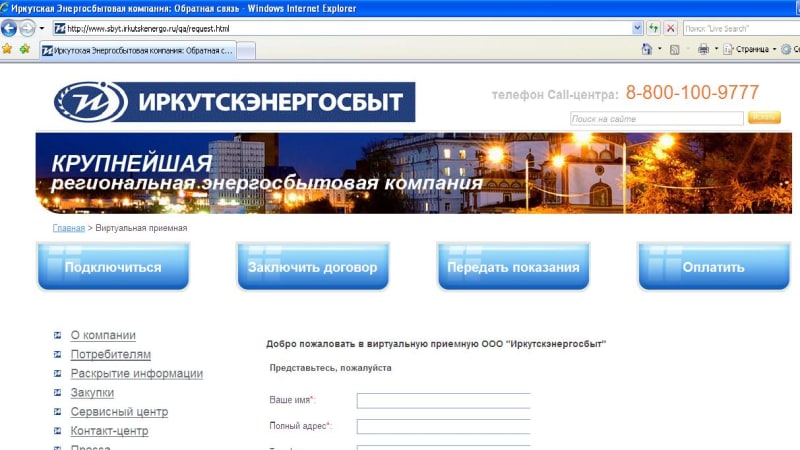Open the Страница menu
The image size is (800, 450).
(748, 49)
